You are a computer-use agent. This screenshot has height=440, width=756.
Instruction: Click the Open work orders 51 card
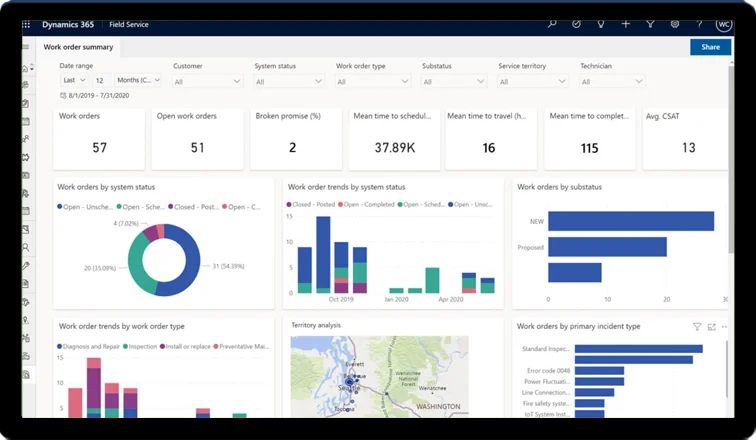(x=197, y=139)
